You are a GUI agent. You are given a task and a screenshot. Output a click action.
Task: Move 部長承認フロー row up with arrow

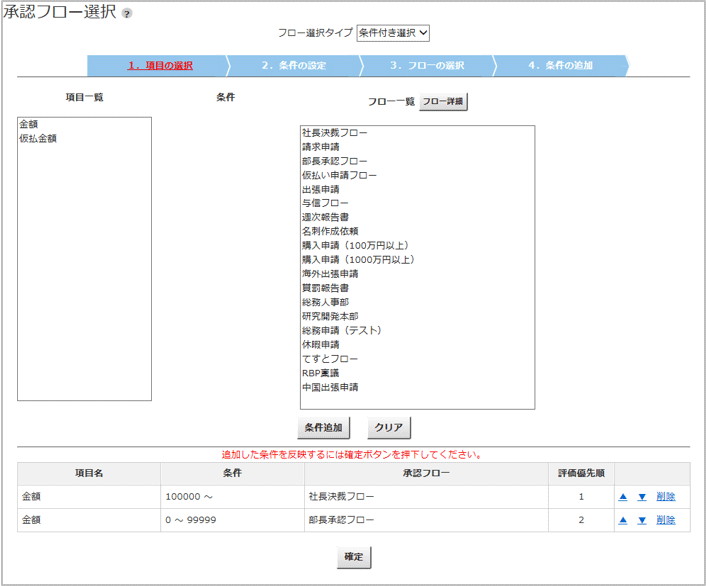[622, 521]
